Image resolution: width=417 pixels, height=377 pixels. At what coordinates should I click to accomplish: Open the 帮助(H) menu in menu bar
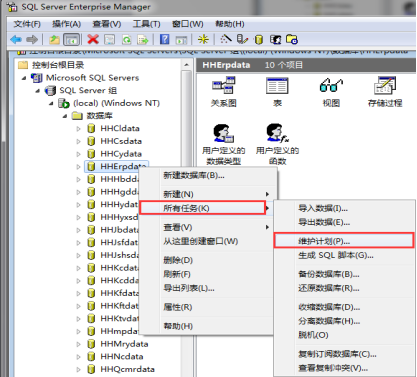pyautogui.click(x=230, y=24)
